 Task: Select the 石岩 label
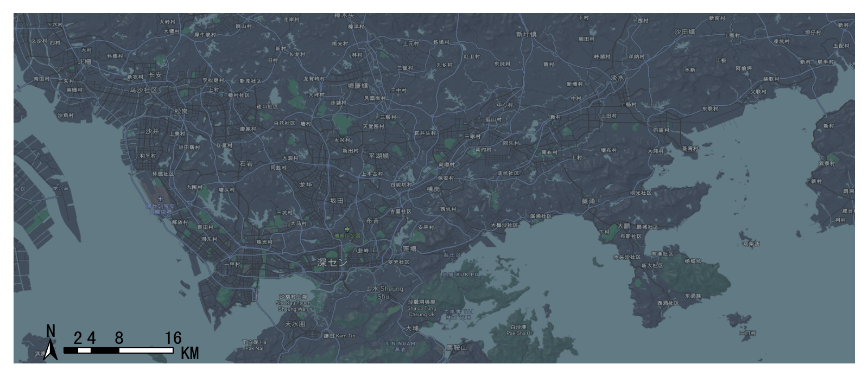pyautogui.click(x=246, y=163)
